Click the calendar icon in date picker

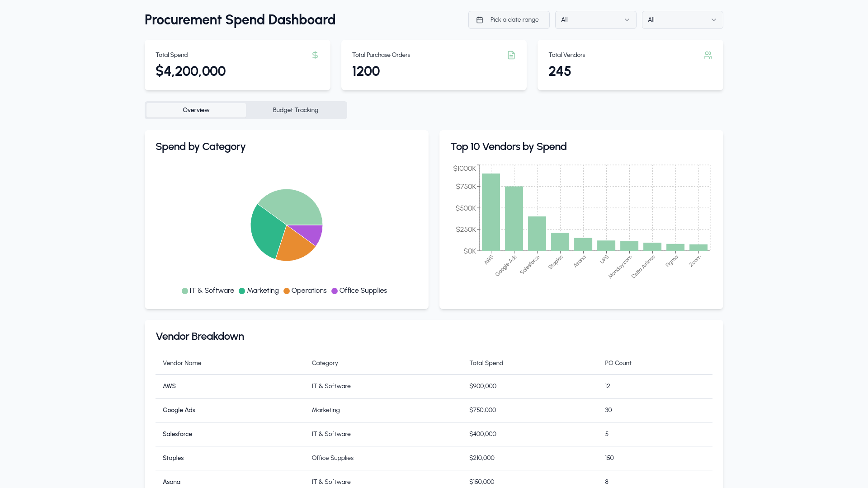[x=480, y=20]
